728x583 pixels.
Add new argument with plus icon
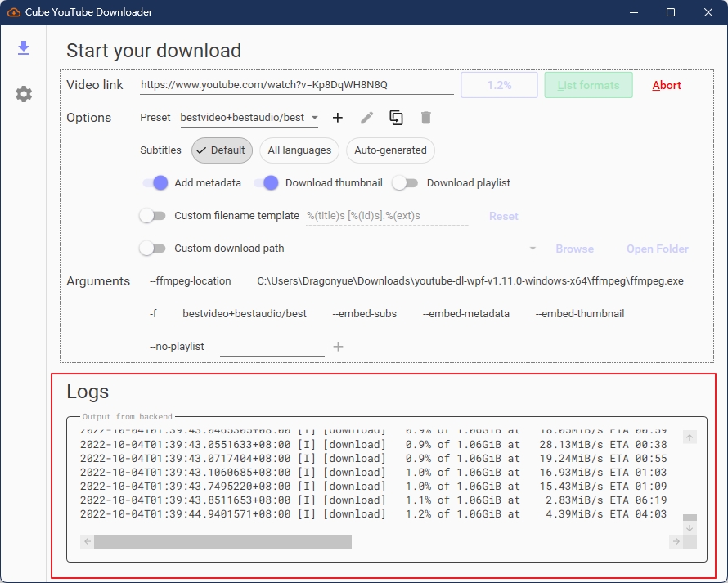point(338,347)
